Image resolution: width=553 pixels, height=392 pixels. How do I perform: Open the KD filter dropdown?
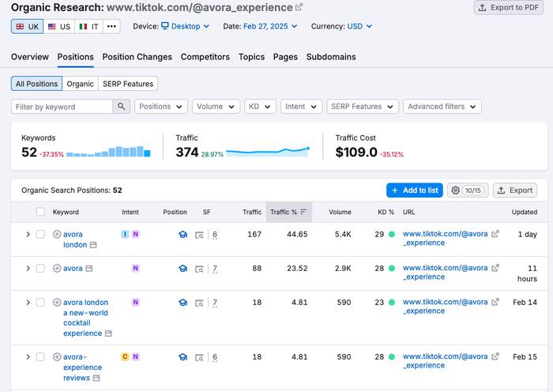click(260, 107)
